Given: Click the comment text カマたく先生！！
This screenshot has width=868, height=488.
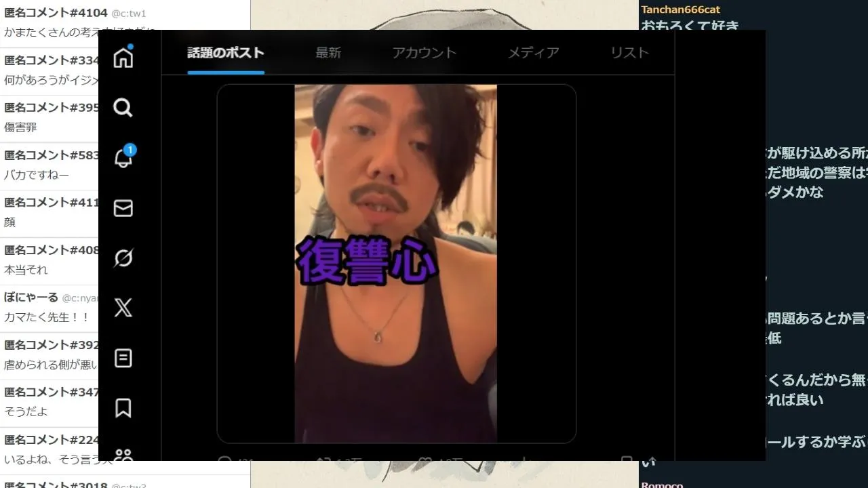Looking at the screenshot, I should coord(47,317).
